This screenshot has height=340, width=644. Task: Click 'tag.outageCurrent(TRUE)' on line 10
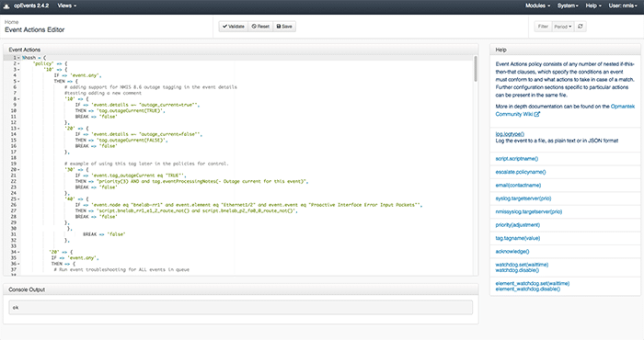[132, 111]
